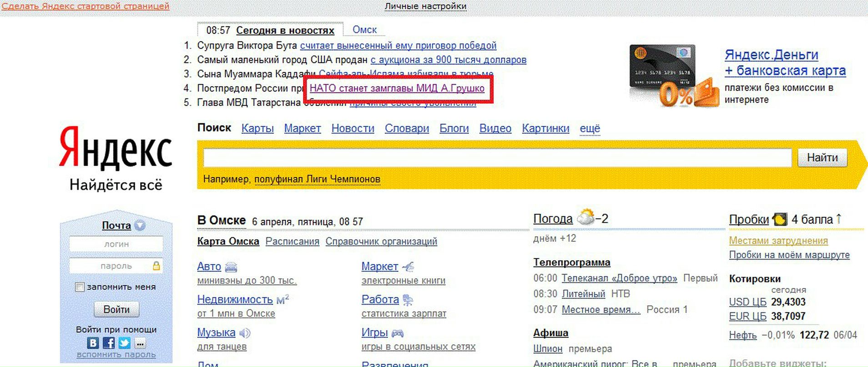The image size is (868, 367).
Task: Open the Картинки search tab
Action: click(545, 128)
